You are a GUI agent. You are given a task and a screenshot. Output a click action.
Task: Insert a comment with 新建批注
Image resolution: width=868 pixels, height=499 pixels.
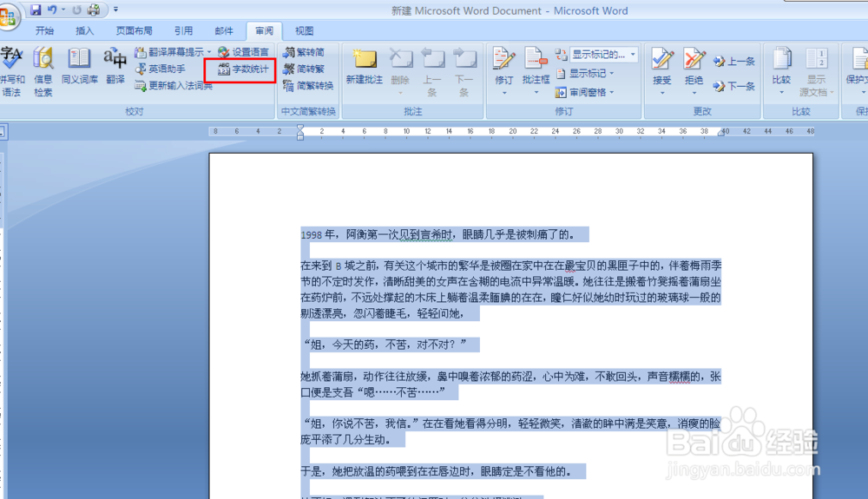point(365,66)
